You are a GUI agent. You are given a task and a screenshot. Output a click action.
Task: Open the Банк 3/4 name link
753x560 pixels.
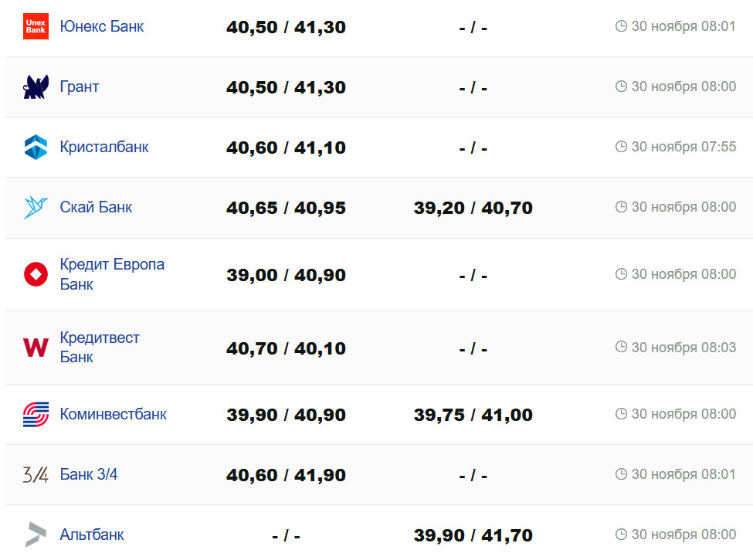89,474
